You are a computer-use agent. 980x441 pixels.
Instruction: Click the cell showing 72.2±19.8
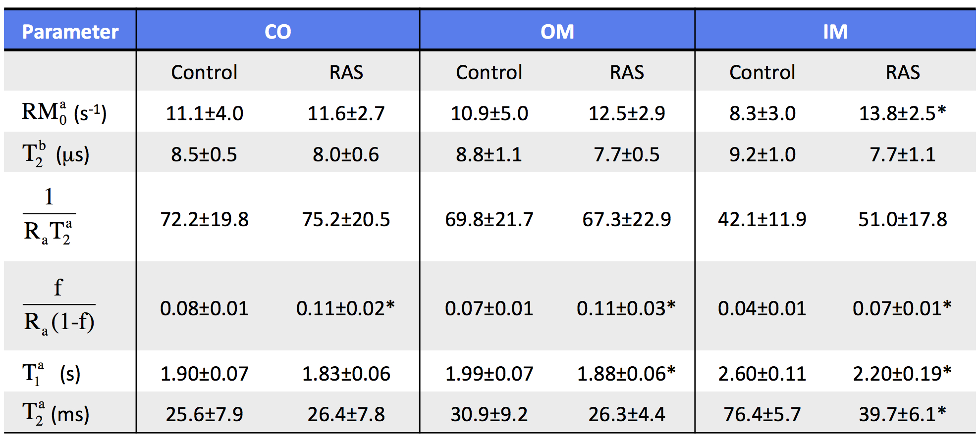204,219
